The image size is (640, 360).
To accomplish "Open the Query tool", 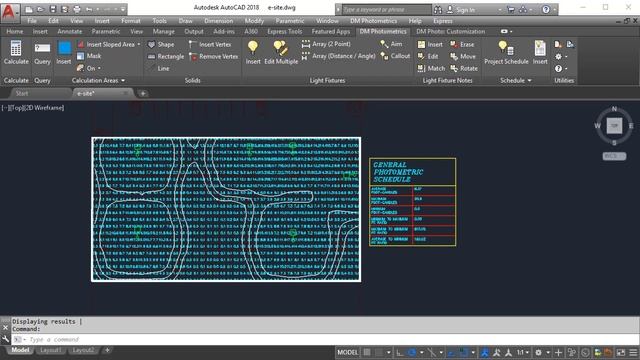I will point(42,52).
